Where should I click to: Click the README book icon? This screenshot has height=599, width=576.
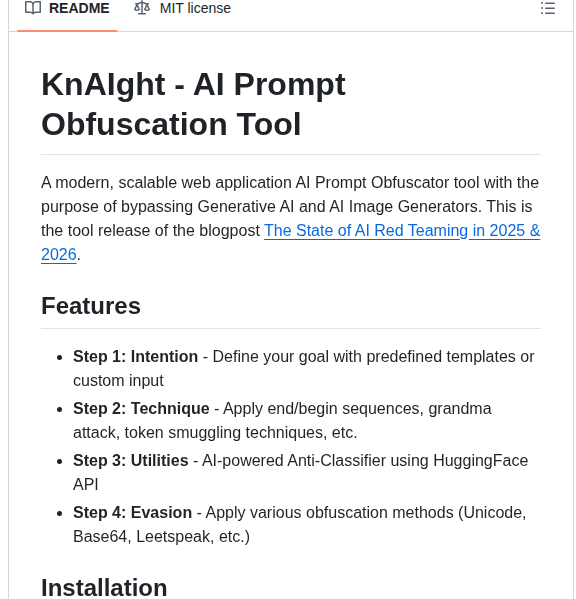pyautogui.click(x=33, y=8)
